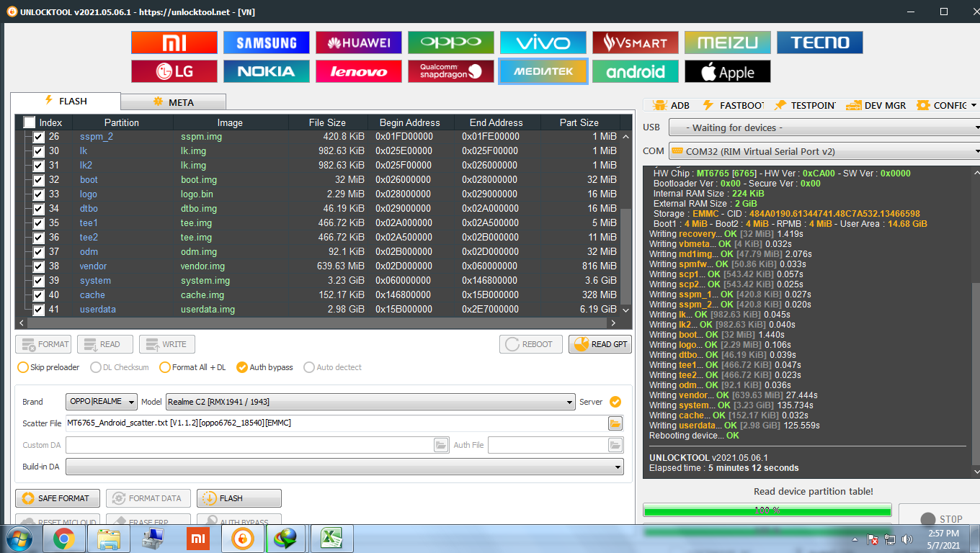Choose the Samsung brand button
The image size is (980, 553).
[267, 42]
